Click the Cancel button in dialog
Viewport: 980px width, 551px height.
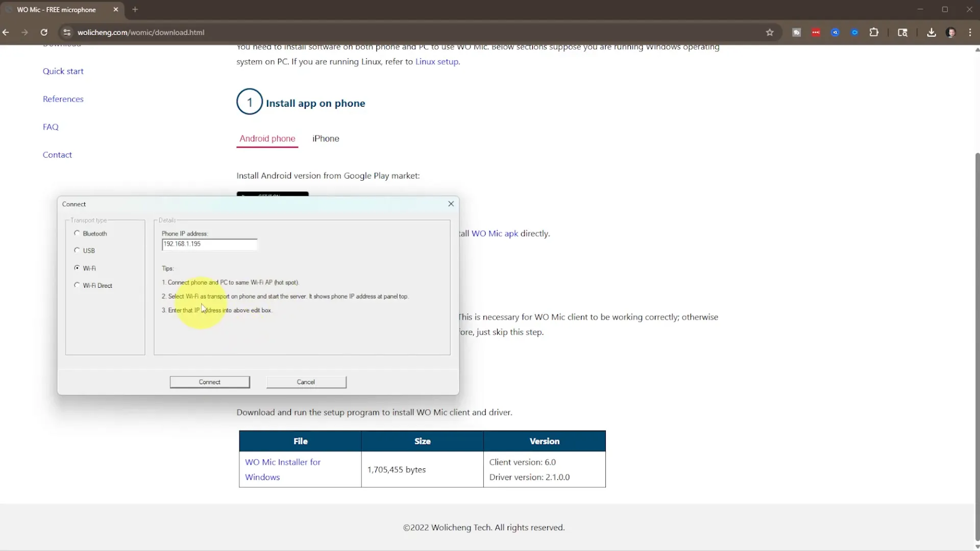point(306,382)
